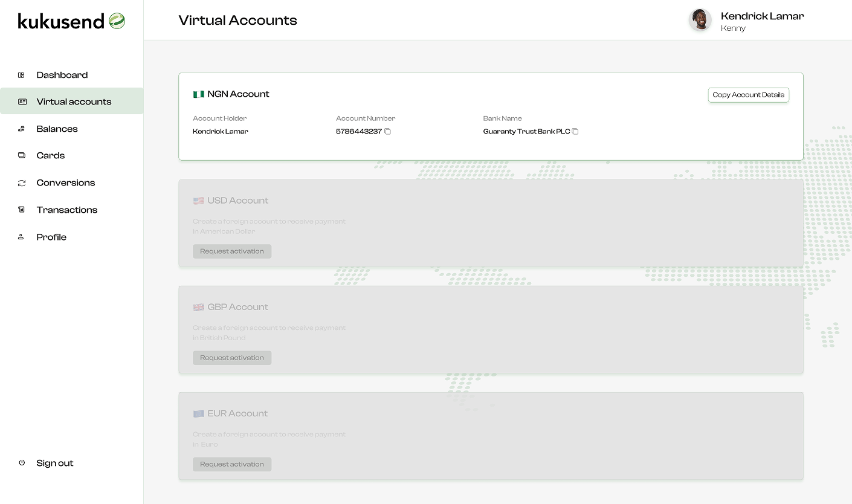Click the Balances scale icon
The height and width of the screenshot is (504, 852).
click(x=21, y=129)
